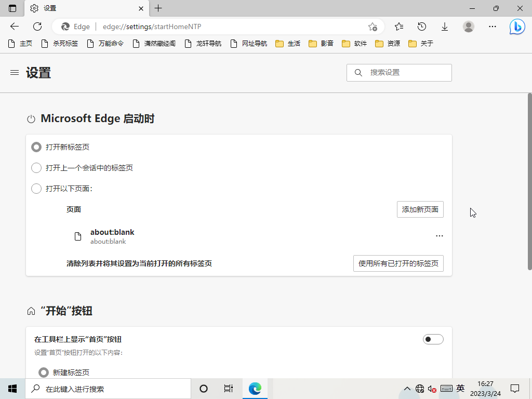The width and height of the screenshot is (532, 399).
Task: Click the 添加新页面 button
Action: tap(420, 209)
